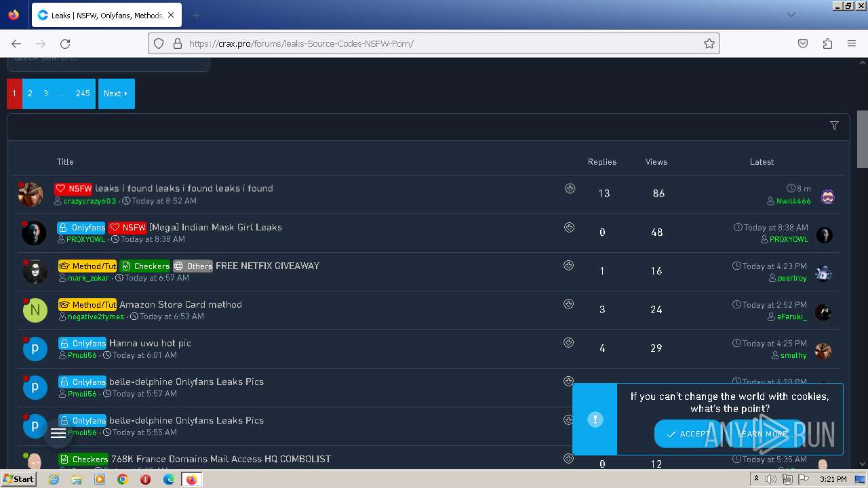
Task: Expand the page jump ellipsis
Action: (x=62, y=94)
